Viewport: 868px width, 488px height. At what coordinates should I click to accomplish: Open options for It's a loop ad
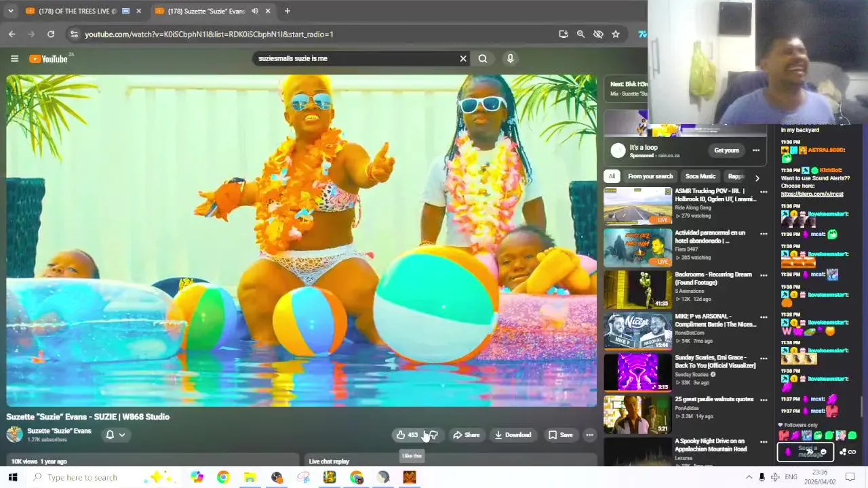[x=756, y=150]
